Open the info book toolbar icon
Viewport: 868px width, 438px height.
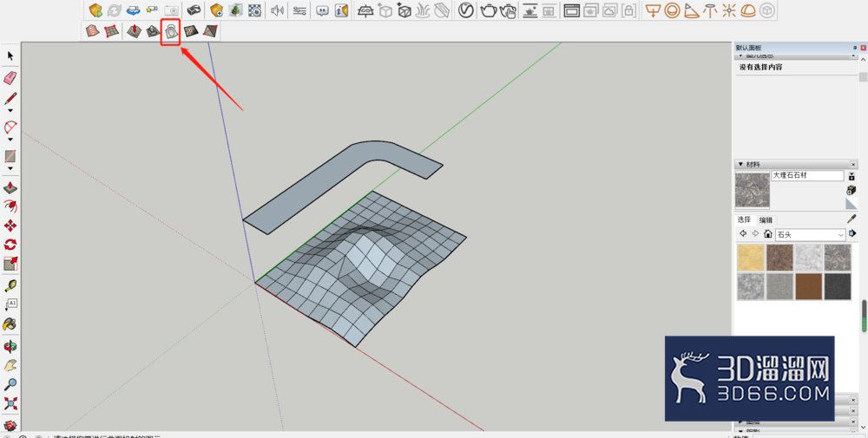coord(341,10)
